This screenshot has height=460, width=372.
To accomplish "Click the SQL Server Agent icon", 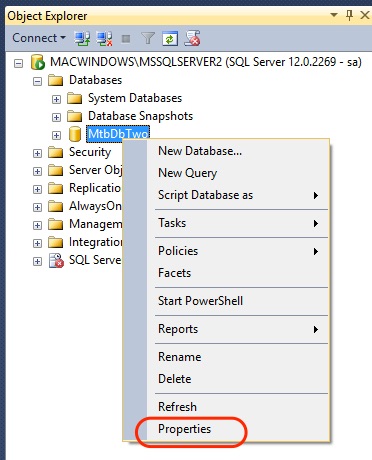I will coord(56,261).
